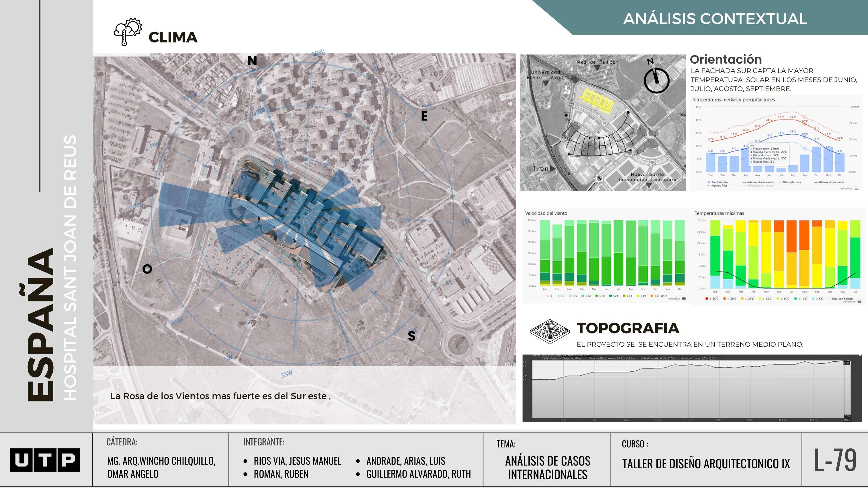Click the Nuevo barrio tecnologico Tecnoparc arrow
The image size is (868, 488).
pyautogui.click(x=649, y=186)
